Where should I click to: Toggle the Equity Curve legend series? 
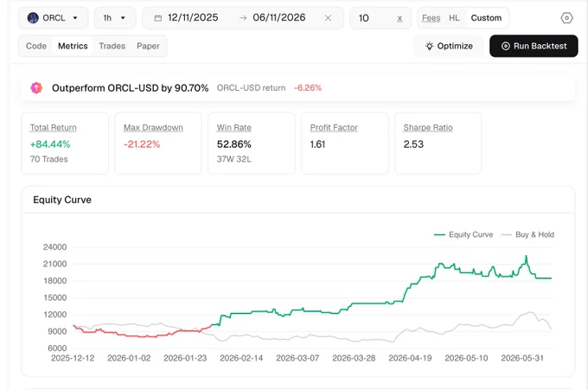pyautogui.click(x=463, y=234)
